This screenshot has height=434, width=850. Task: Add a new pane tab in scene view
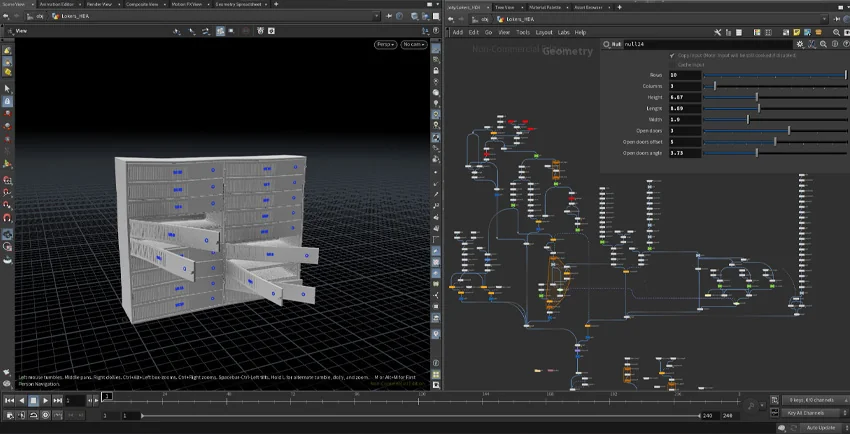coord(276,4)
